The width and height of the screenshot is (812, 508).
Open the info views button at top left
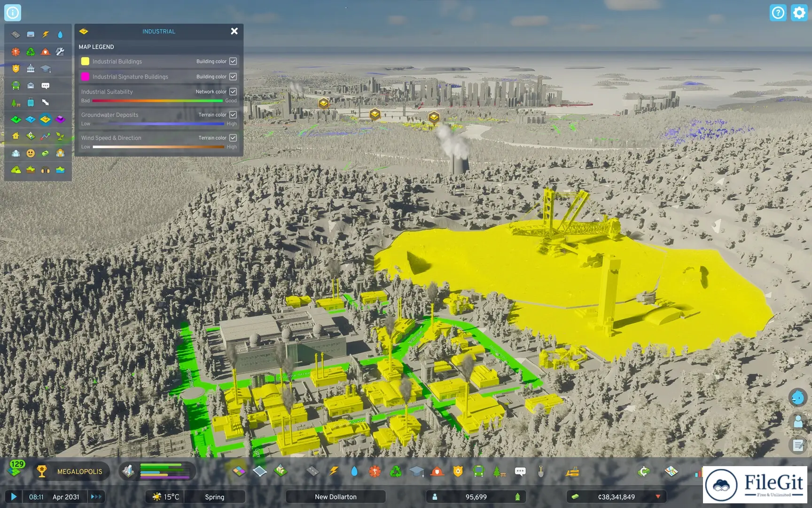coord(13,13)
